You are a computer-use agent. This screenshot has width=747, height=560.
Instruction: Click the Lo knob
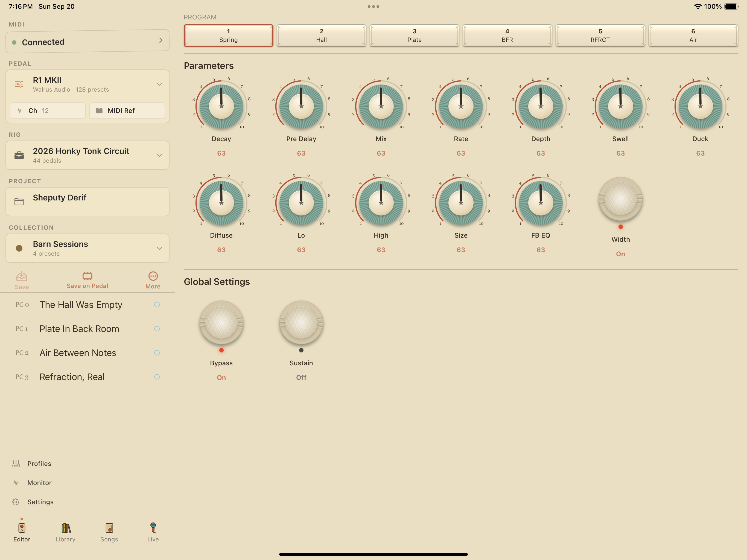click(x=301, y=203)
